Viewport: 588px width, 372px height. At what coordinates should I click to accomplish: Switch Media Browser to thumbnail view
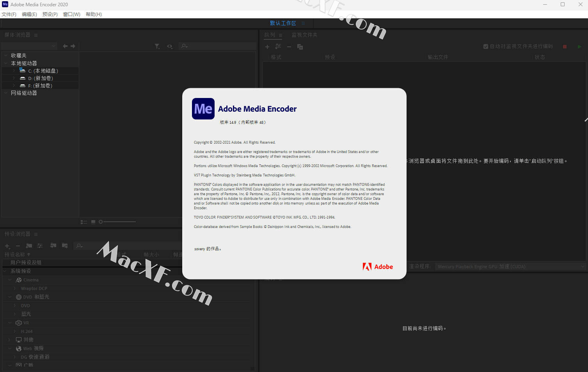(x=93, y=222)
